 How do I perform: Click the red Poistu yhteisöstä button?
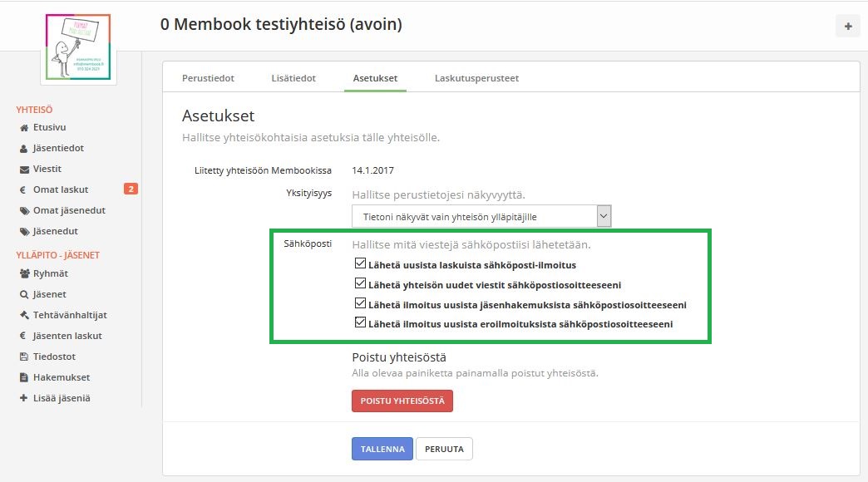(x=402, y=401)
